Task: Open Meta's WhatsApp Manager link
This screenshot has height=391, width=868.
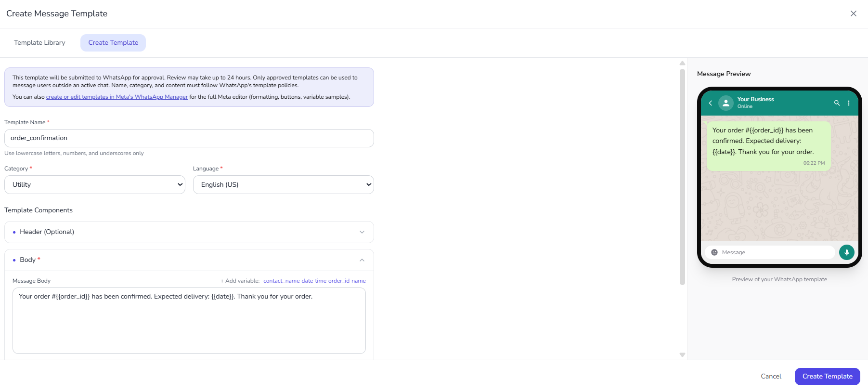Action: pos(117,97)
